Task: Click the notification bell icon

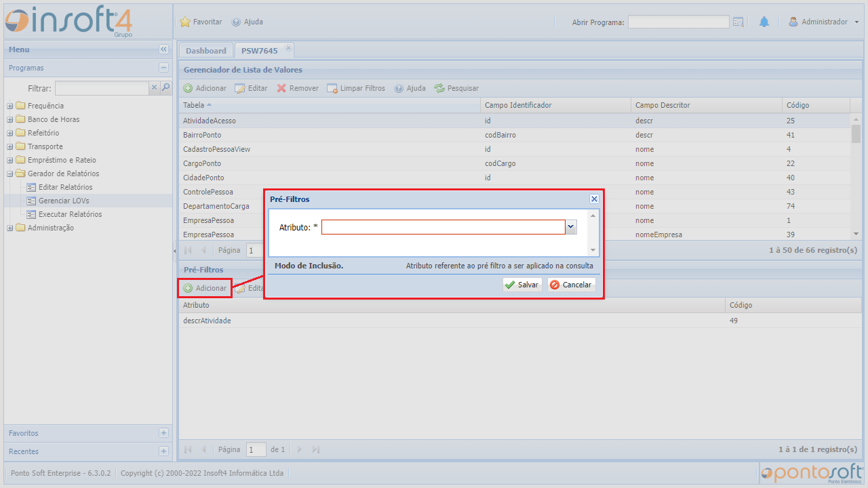Action: coord(764,22)
